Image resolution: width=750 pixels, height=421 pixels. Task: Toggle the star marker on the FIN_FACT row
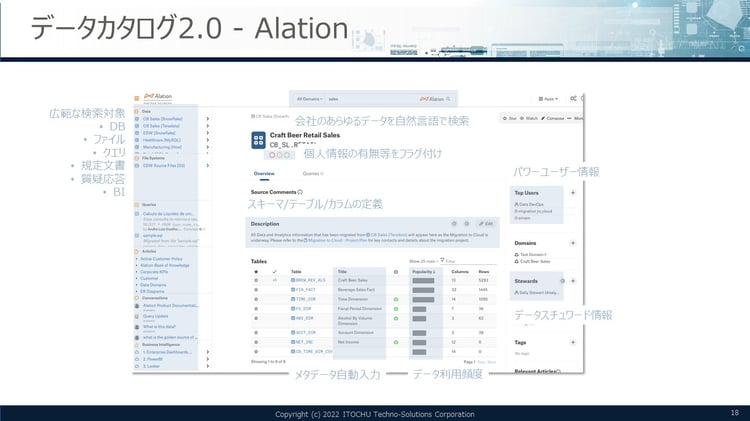tap(256, 290)
